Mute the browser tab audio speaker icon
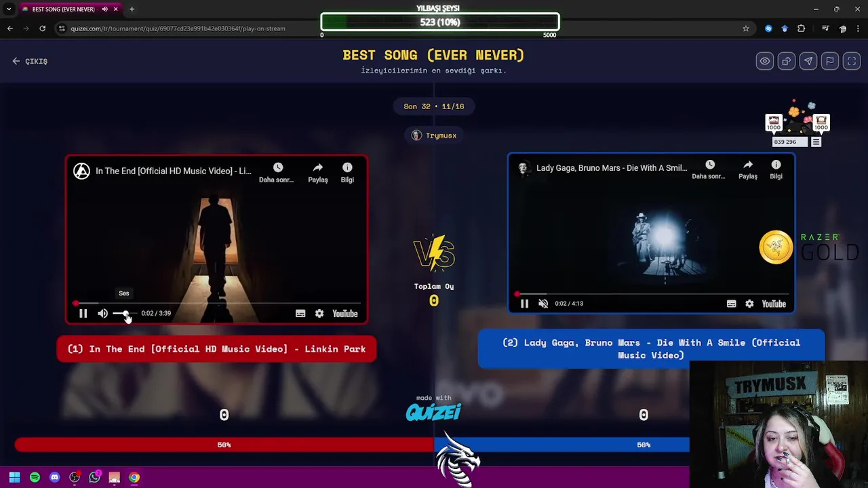This screenshot has height=488, width=868. (104, 9)
